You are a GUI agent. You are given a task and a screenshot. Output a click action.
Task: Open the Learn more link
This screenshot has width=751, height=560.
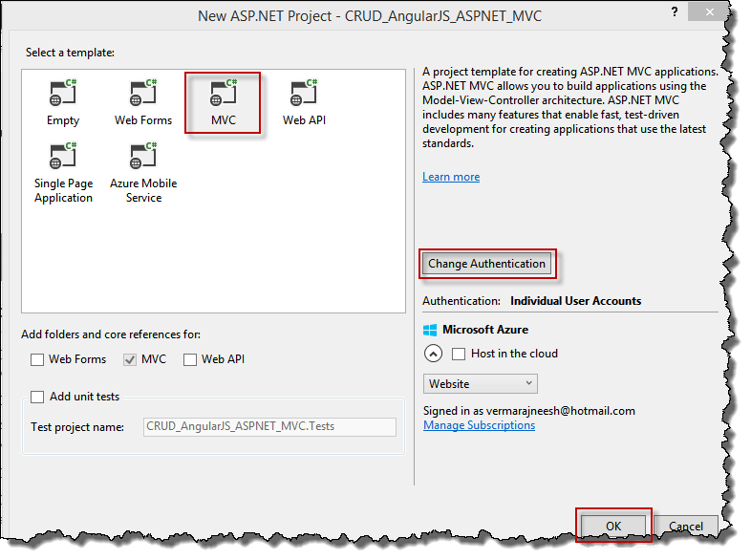[x=451, y=177]
